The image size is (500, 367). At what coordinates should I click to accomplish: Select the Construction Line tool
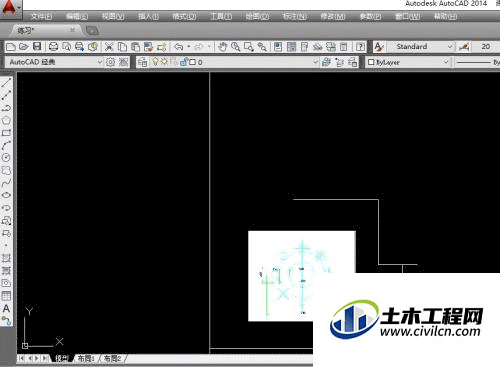click(x=6, y=95)
